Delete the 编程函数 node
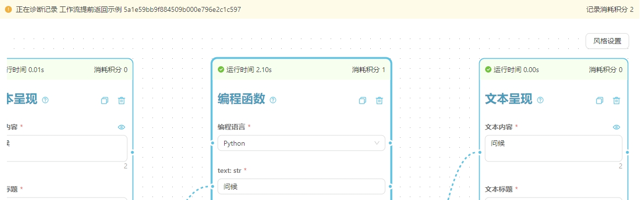The height and width of the screenshot is (200, 644). coord(379,100)
